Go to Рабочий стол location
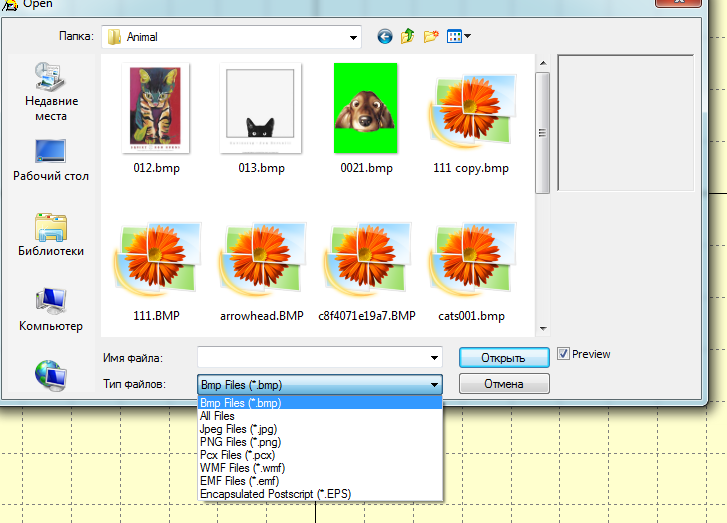Screen dimensions: 727x523 [51, 160]
